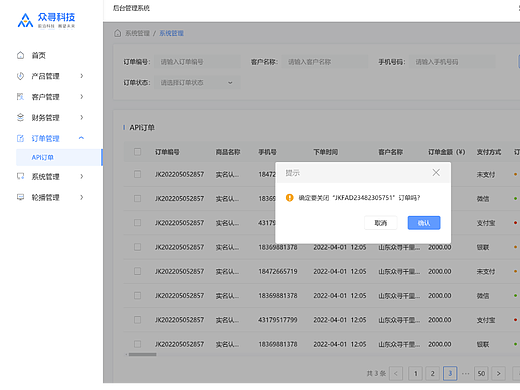Collapse 订单管理 submenu chevron
This screenshot has width=520, height=390.
tap(81, 138)
